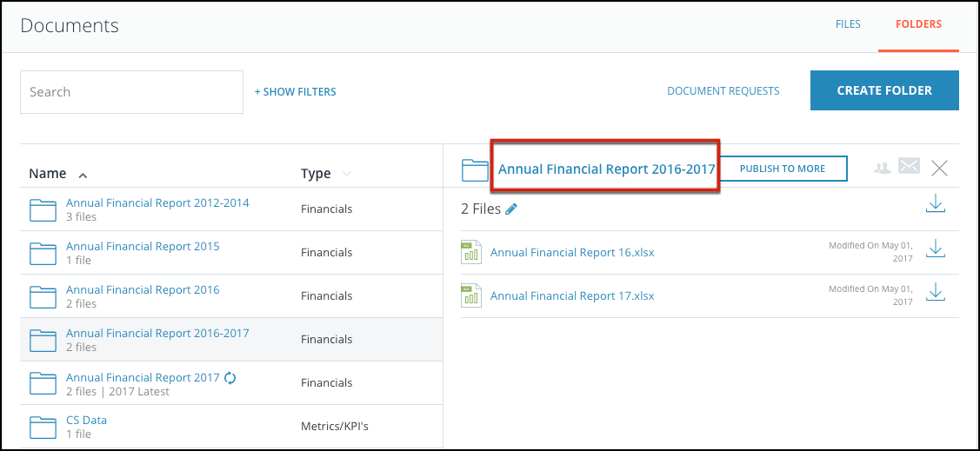Close the folder detail panel

[939, 168]
